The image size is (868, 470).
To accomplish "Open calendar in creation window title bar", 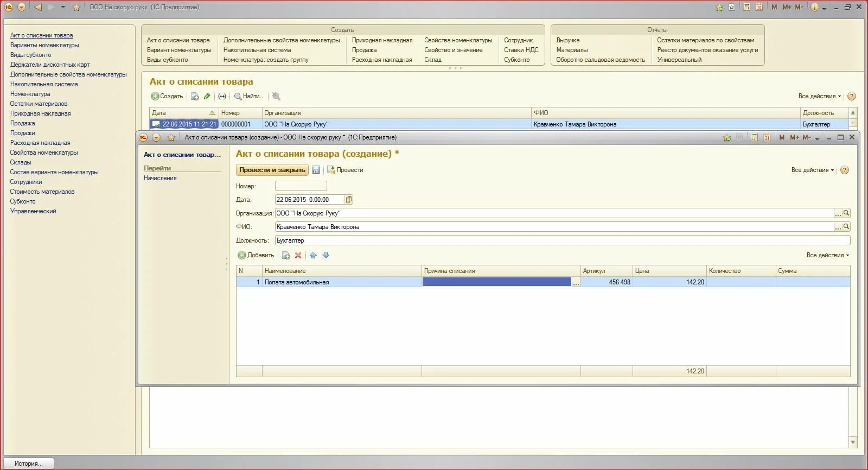I will (767, 137).
